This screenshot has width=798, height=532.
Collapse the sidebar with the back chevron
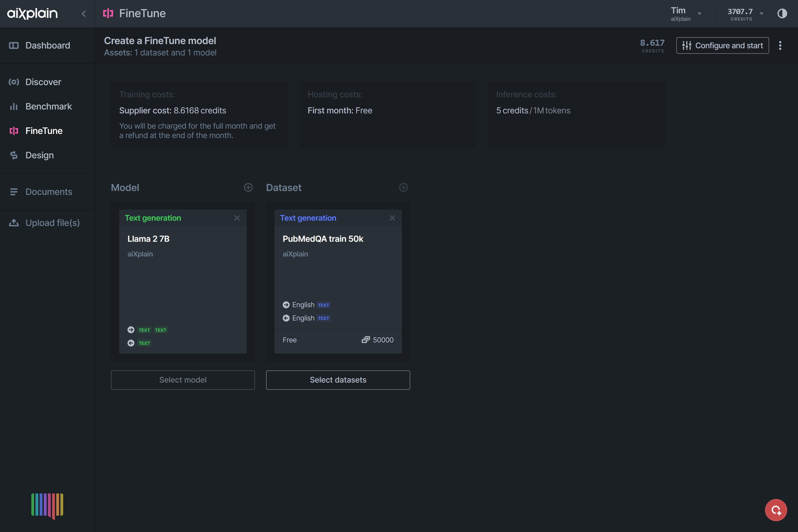click(x=84, y=14)
